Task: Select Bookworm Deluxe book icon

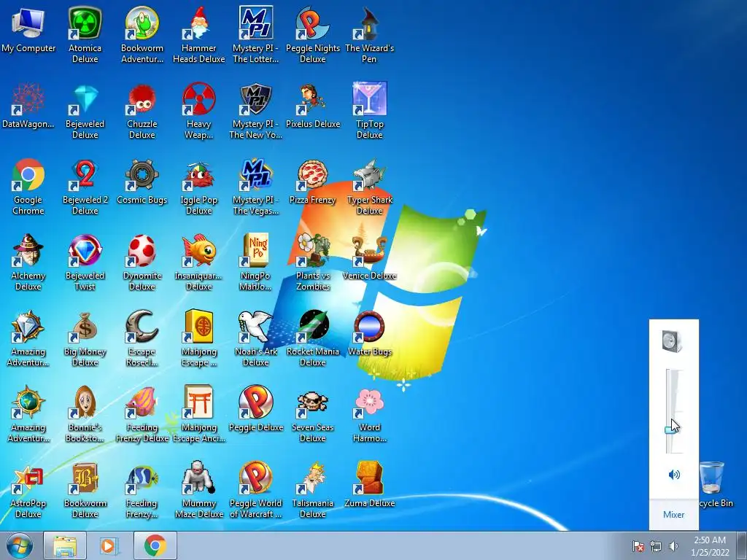Action: pos(85,489)
